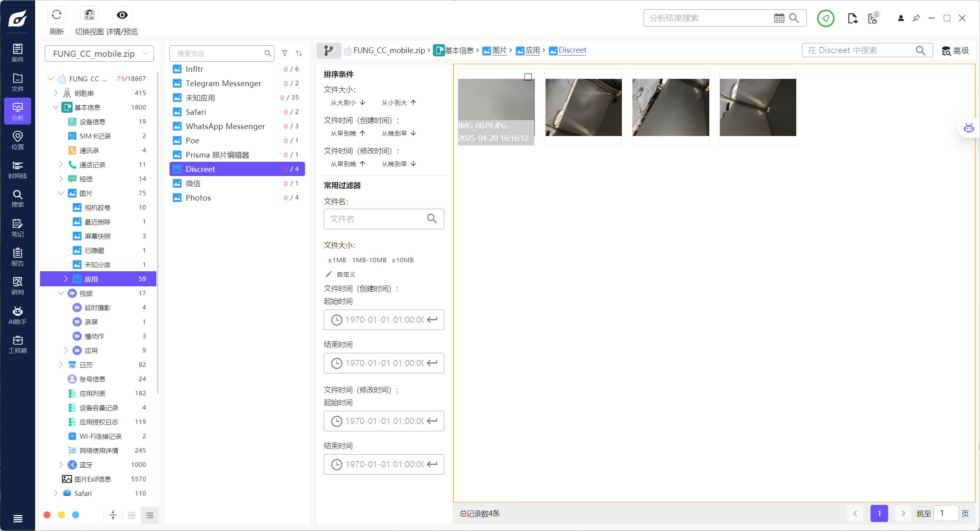Click the Switch View (切换视图) icon
The width and height of the screenshot is (980, 531).
(x=89, y=16)
